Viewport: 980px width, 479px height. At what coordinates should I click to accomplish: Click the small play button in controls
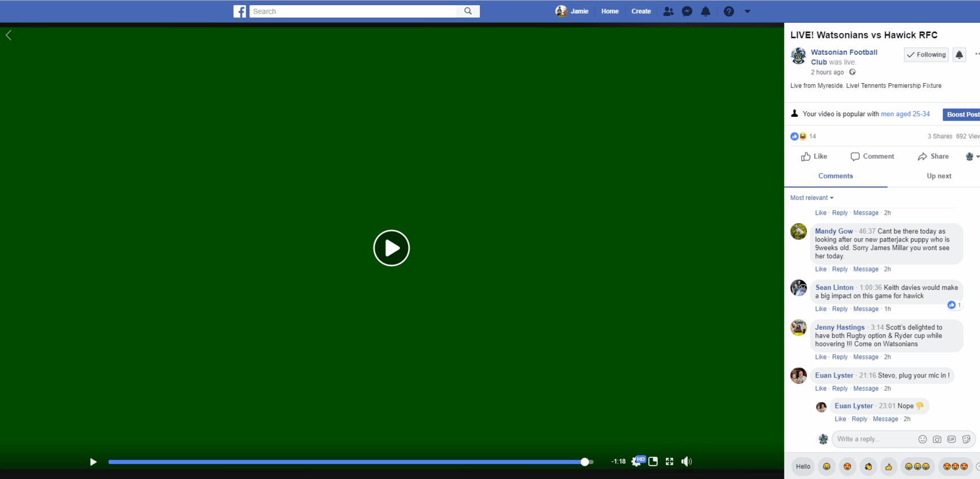(x=93, y=462)
